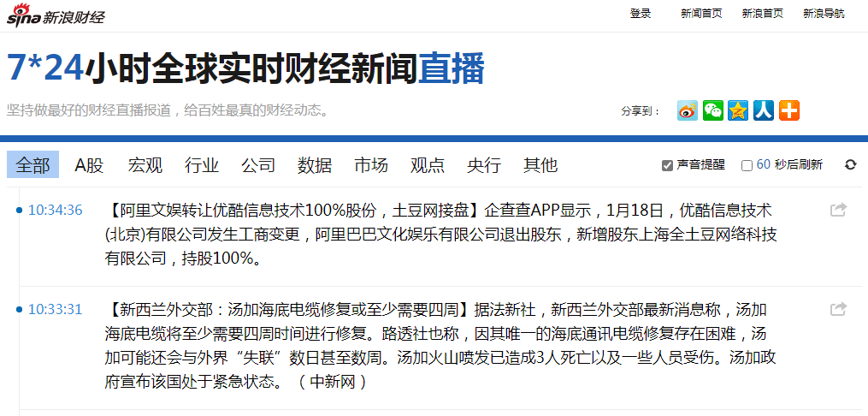Share page to Weibo
The height and width of the screenshot is (416, 868).
point(688,110)
